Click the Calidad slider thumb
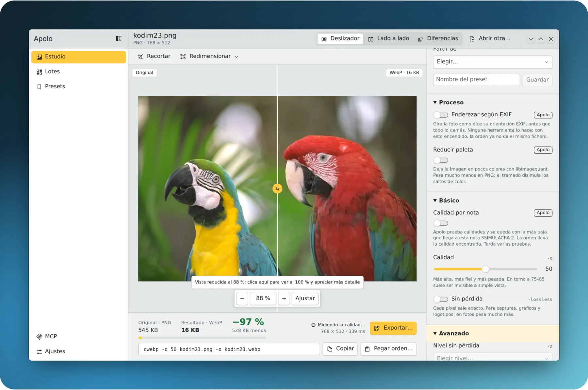The width and height of the screenshot is (588, 390). tap(485, 269)
